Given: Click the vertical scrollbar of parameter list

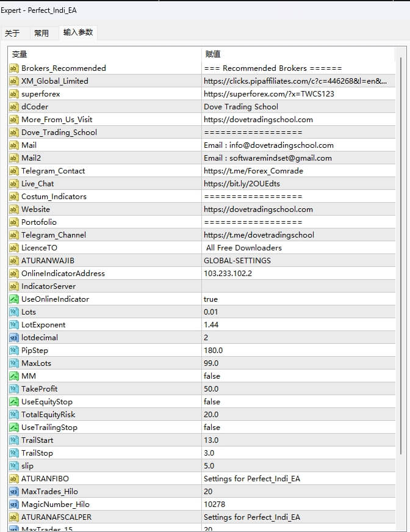Looking at the screenshot, I should [x=401, y=257].
